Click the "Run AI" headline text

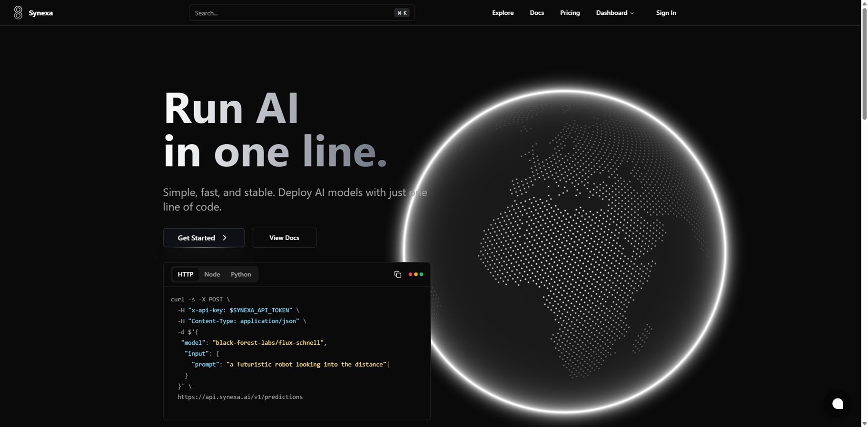tap(231, 108)
